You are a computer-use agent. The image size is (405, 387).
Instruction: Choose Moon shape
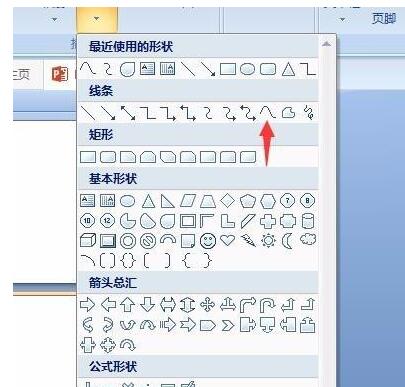(x=287, y=241)
